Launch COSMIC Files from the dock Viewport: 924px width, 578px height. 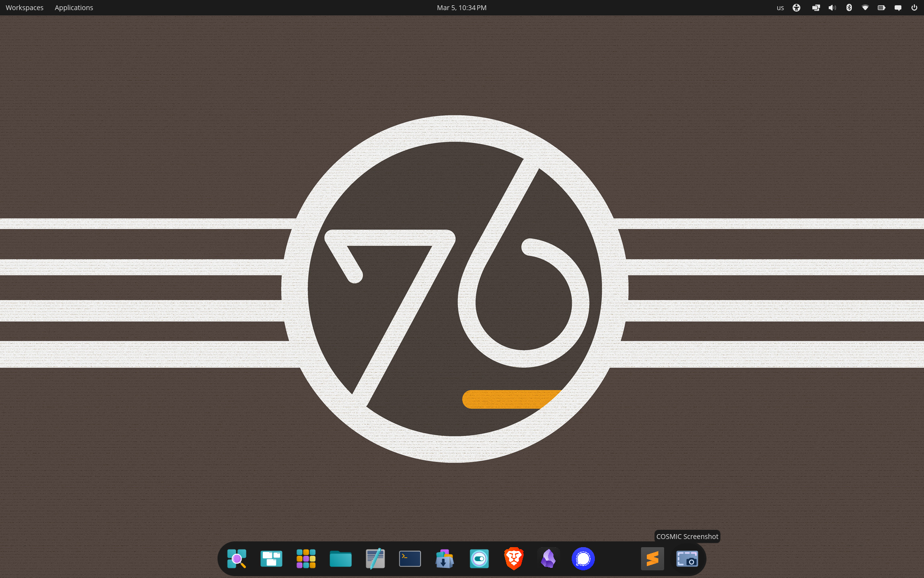(340, 559)
